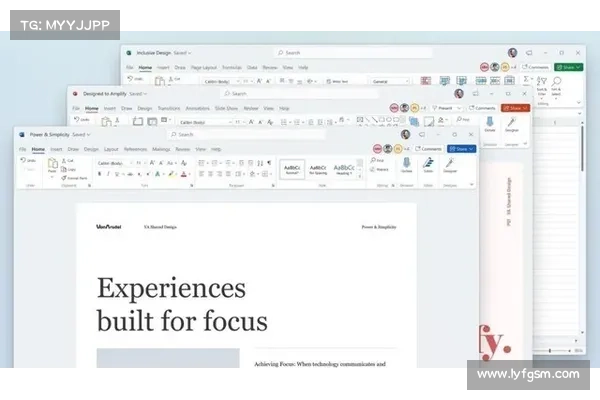Click Find in Word editing group
This screenshot has height=400, width=600.
click(377, 160)
